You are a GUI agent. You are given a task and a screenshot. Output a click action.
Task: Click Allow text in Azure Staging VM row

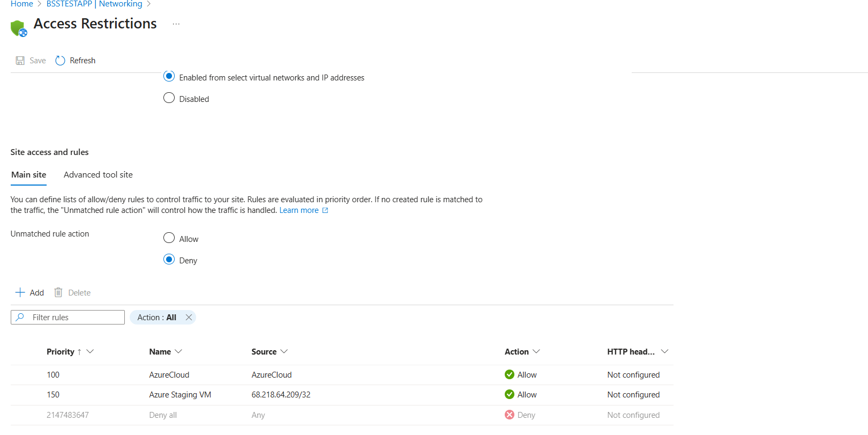pos(527,395)
